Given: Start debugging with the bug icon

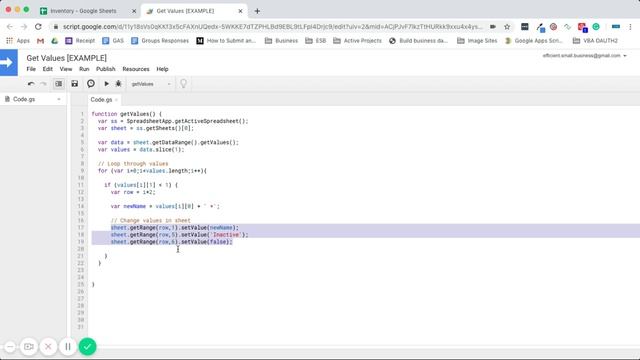Looking at the screenshot, I should tap(118, 84).
